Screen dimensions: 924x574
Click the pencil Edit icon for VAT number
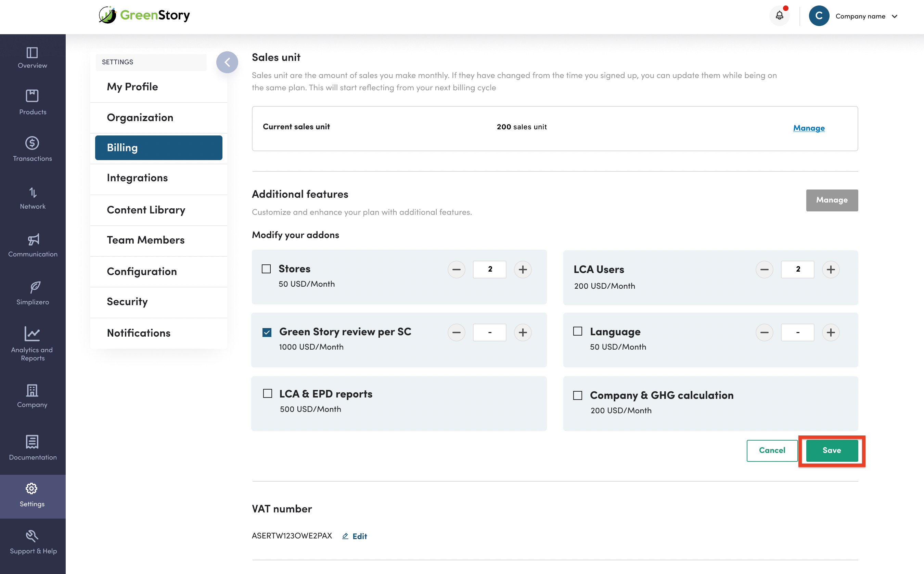click(345, 536)
